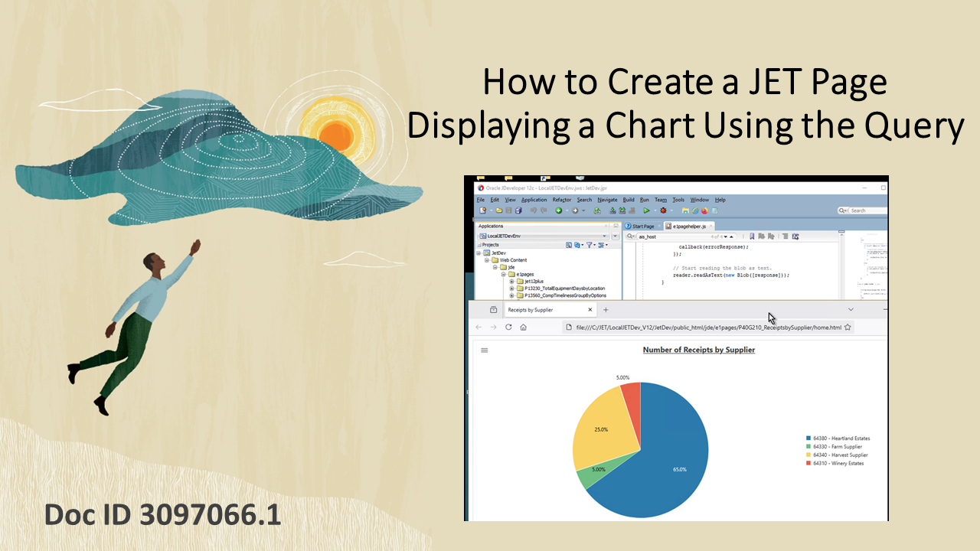
Task: Open the Tools menu
Action: (678, 200)
